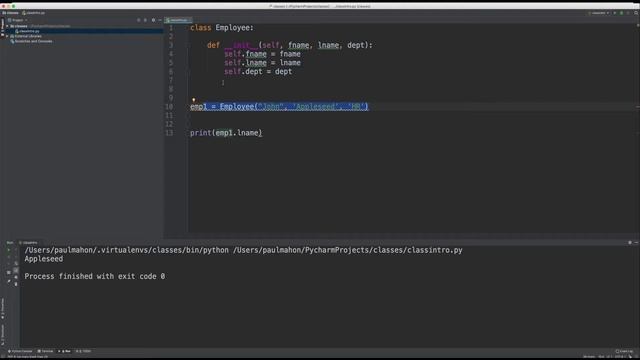Open the Structure side tab on left edge

[2, 335]
